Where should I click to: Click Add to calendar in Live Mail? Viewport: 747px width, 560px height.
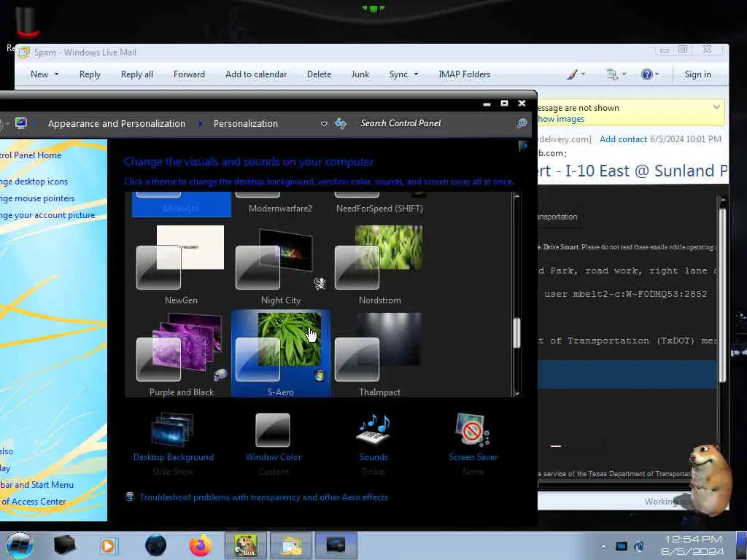tap(256, 74)
